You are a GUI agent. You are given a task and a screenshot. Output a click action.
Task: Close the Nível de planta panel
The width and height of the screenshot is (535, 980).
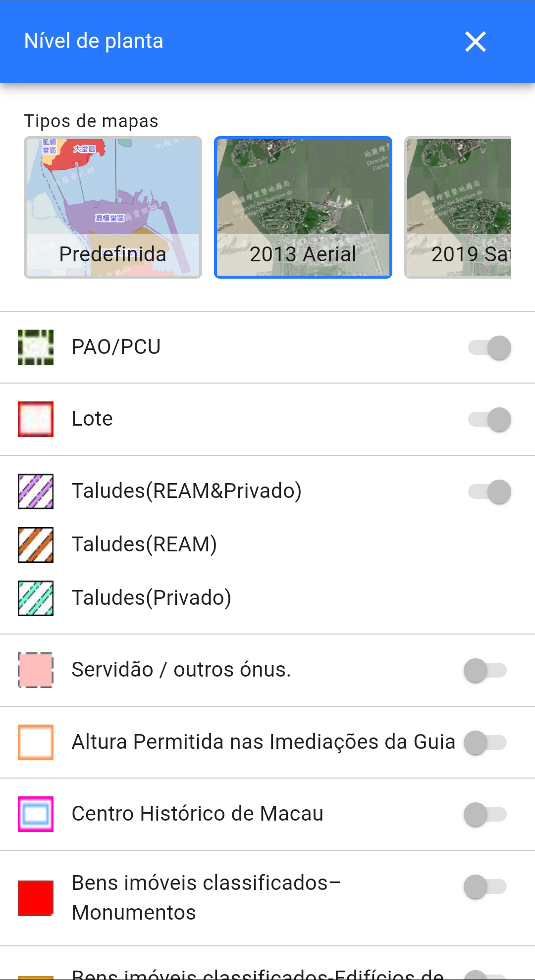475,42
